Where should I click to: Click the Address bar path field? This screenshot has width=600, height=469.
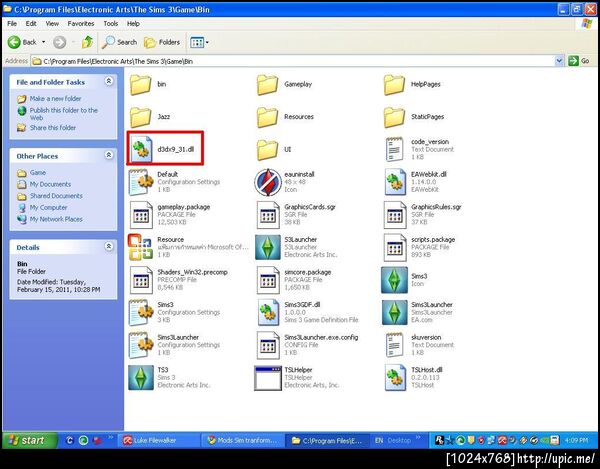[293, 61]
